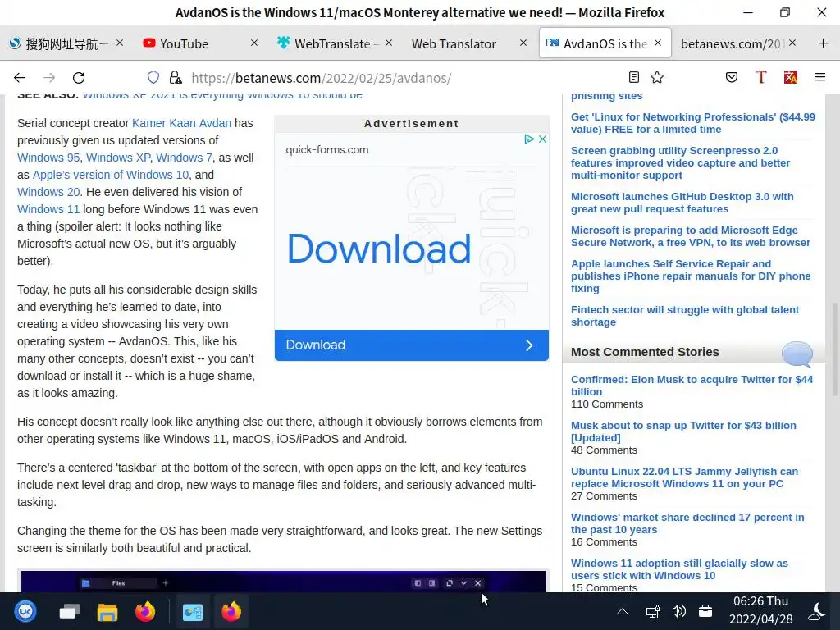The width and height of the screenshot is (840, 630).
Task: Open the Windows 20 link
Action: [48, 192]
